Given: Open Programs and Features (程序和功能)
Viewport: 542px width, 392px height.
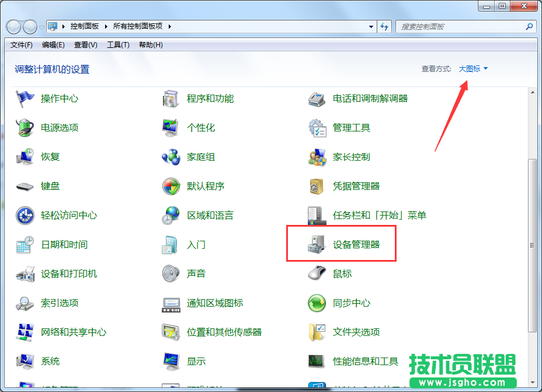Looking at the screenshot, I should click(210, 98).
